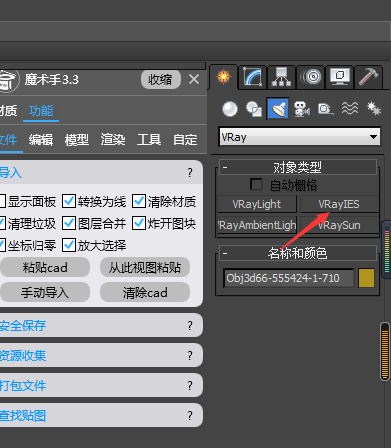Image resolution: width=391 pixels, height=448 pixels.
Task: Close the 魔术手3.3 panel
Action: coord(194,79)
